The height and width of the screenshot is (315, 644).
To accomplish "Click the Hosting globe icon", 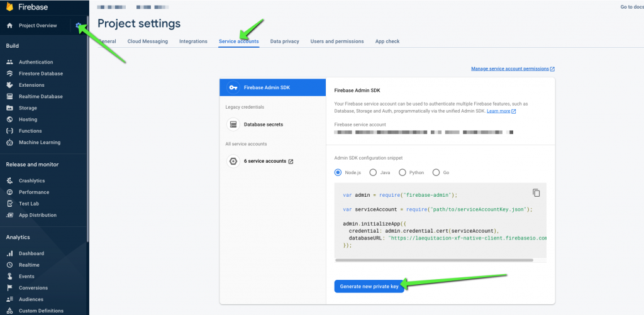I will 10,119.
